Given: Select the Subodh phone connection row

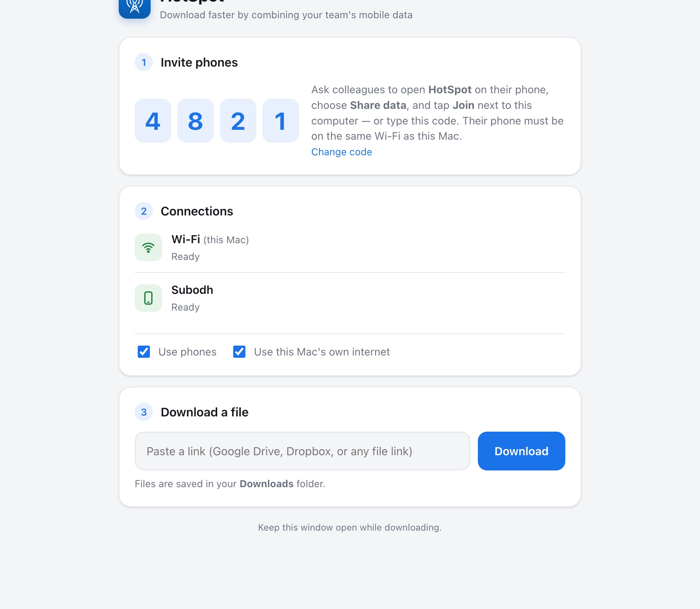Looking at the screenshot, I should pyautogui.click(x=350, y=298).
